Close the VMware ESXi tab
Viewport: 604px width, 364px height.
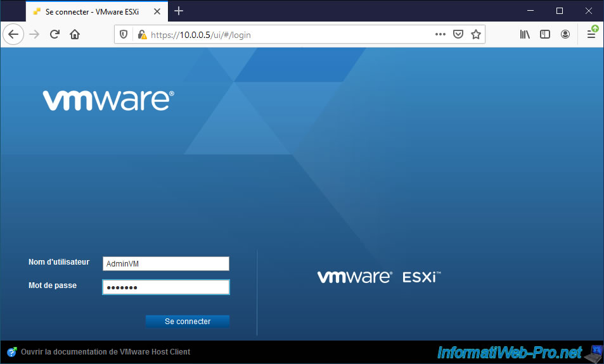coord(157,11)
